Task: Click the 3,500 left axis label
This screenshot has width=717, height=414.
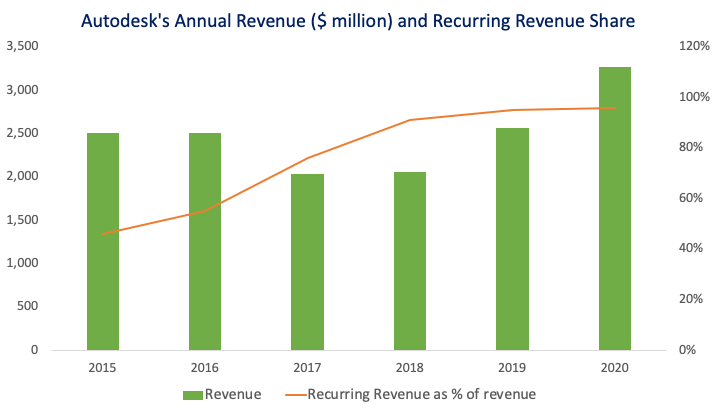Action: (x=22, y=46)
